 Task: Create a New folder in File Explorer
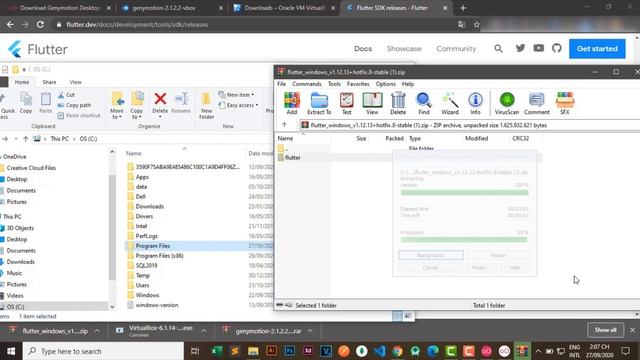pyautogui.click(x=206, y=106)
